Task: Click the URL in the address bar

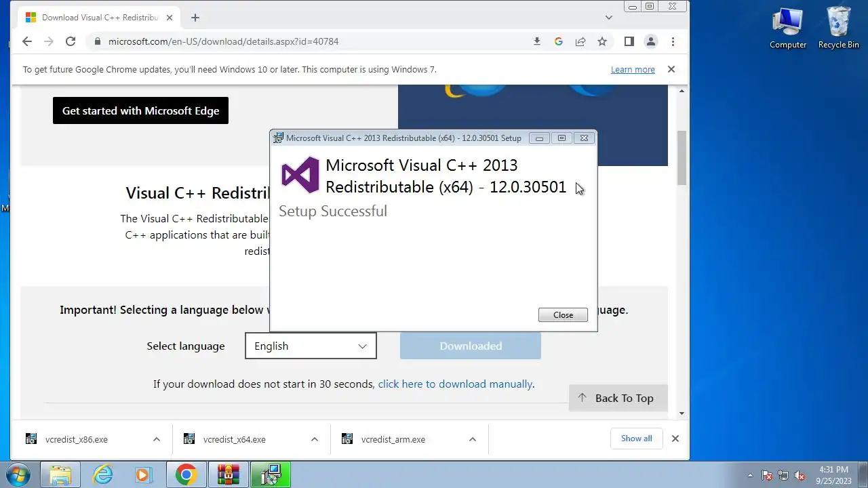Action: [223, 41]
